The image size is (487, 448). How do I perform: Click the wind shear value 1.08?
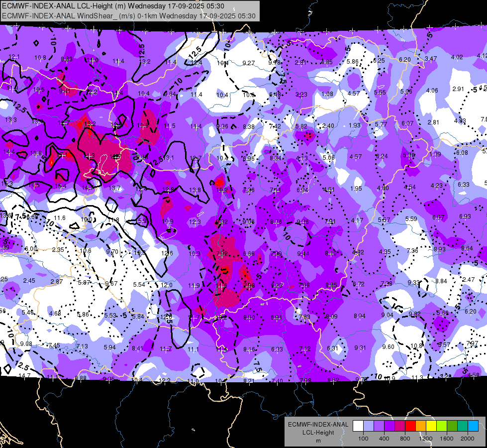point(327,94)
